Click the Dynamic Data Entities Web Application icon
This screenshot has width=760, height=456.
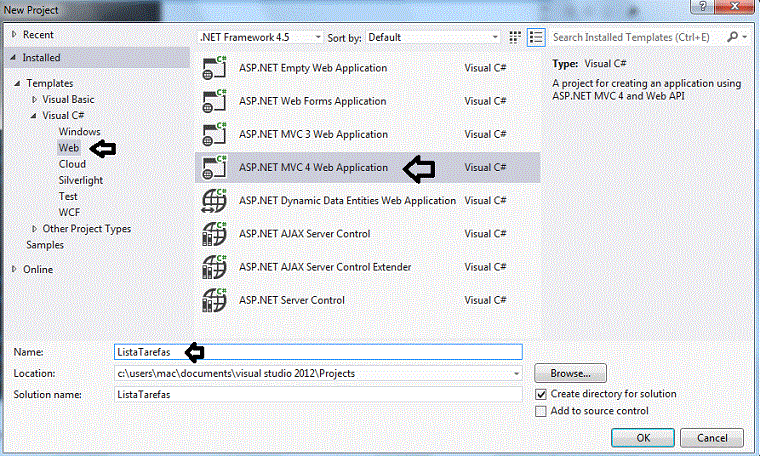coord(214,201)
